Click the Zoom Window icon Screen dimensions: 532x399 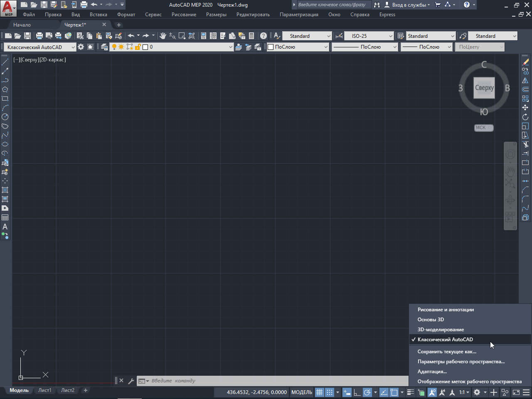tap(182, 36)
